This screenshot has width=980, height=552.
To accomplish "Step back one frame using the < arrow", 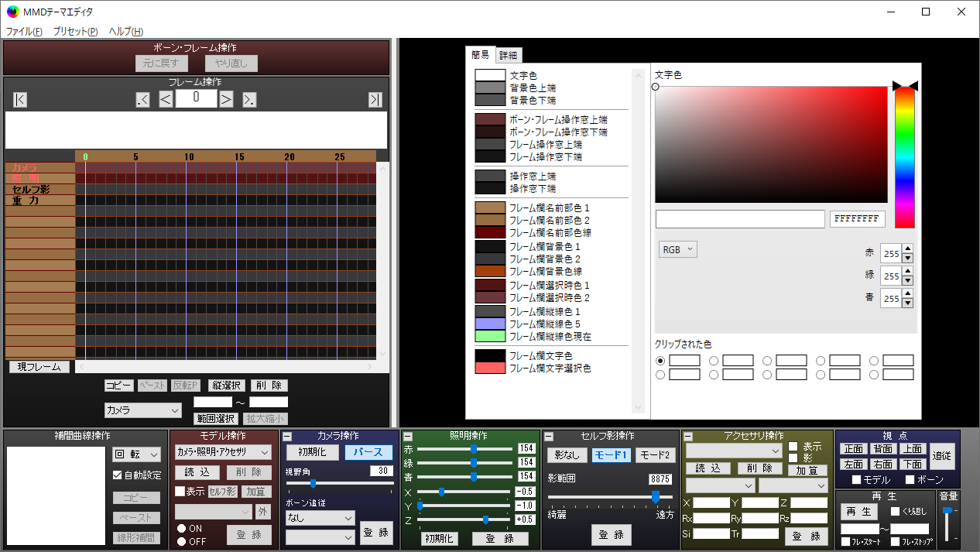I will click(x=165, y=98).
